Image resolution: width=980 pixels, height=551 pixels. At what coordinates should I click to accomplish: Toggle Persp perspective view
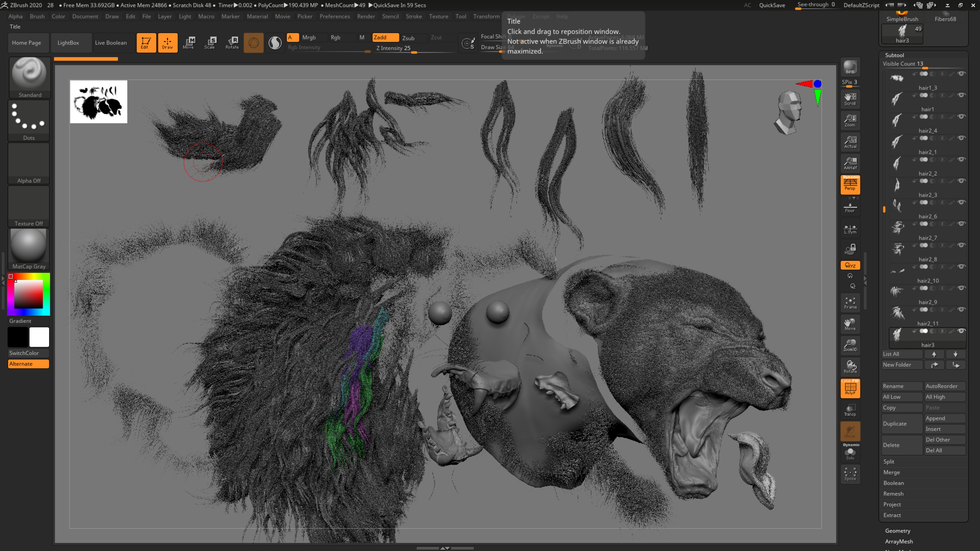tap(850, 184)
